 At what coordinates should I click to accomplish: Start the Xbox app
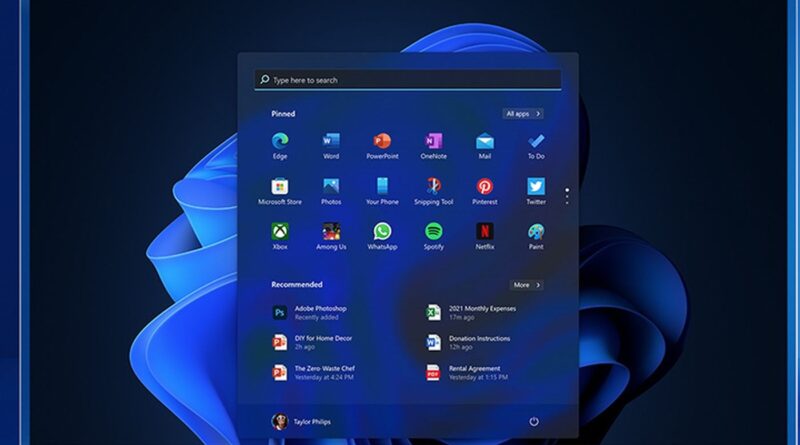coord(280,232)
